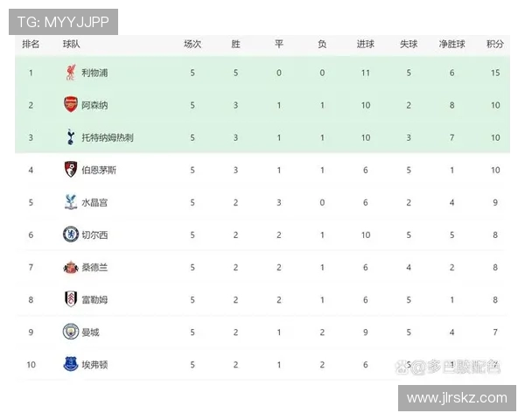The width and height of the screenshot is (525, 420).
Task: Click the Manchester City crest icon
Action: [x=70, y=332]
